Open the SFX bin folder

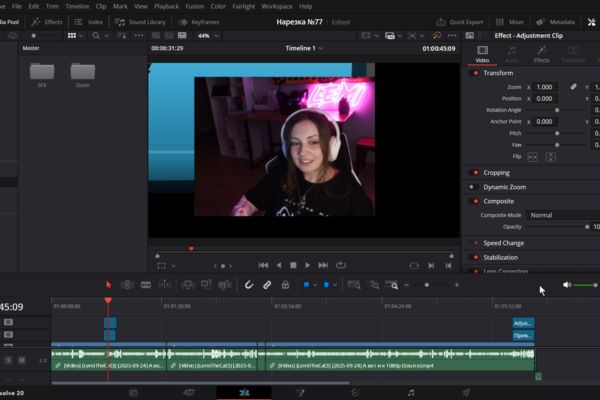[x=42, y=75]
